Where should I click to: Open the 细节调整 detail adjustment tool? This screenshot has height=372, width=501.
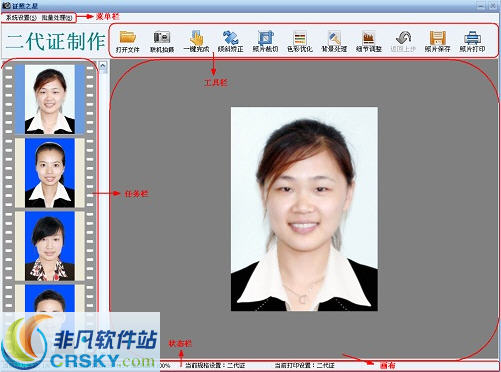(x=369, y=41)
